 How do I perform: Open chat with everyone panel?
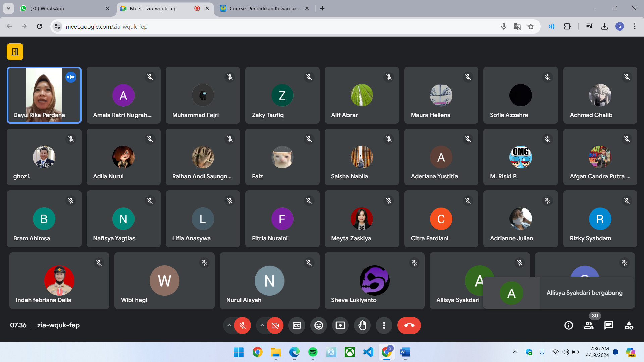tap(609, 325)
